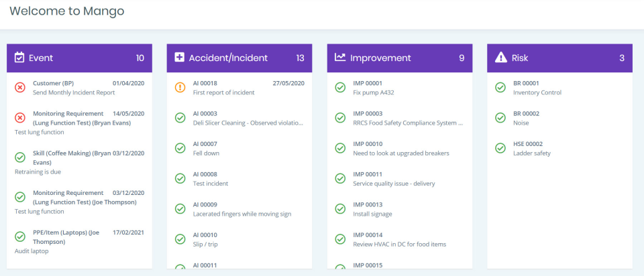Viewport: 644px width, 276px height.
Task: Open BR 00002 Noise risk entry
Action: [x=526, y=118]
